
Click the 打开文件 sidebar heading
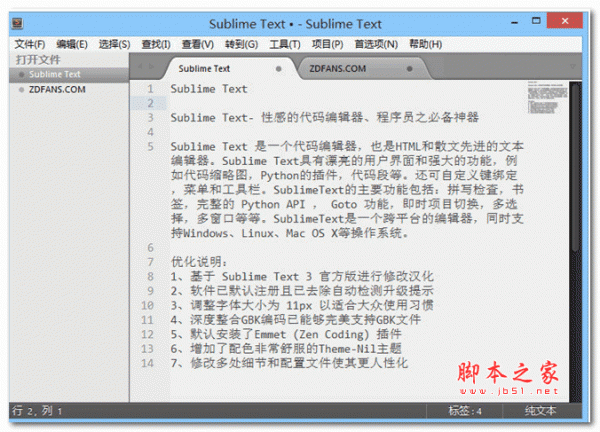(x=38, y=60)
